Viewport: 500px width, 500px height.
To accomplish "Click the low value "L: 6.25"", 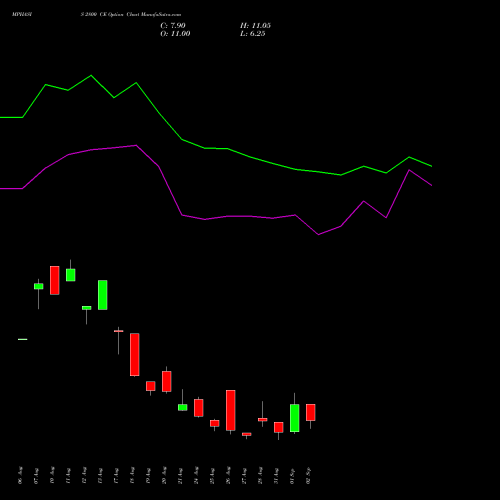I will coord(253,34).
